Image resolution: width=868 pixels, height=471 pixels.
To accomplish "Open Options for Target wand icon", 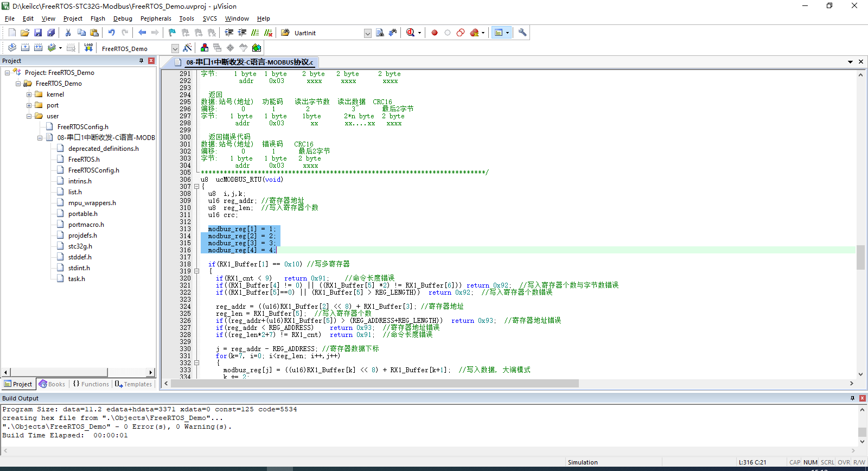I will point(187,48).
